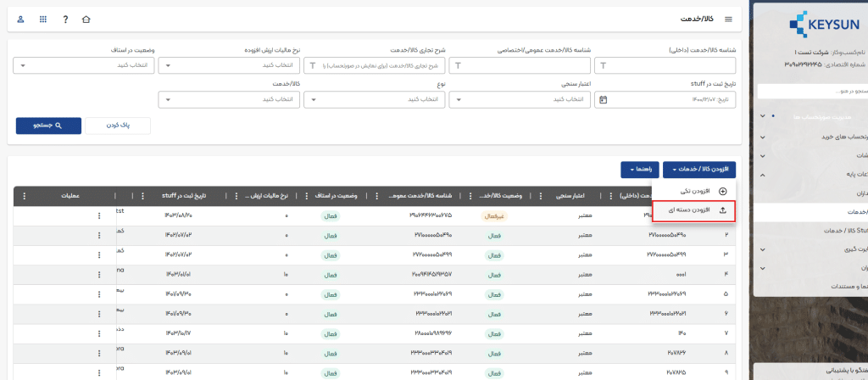The height and width of the screenshot is (380, 868).
Task: Click the افزودن کالا / خدمات button
Action: [699, 170]
